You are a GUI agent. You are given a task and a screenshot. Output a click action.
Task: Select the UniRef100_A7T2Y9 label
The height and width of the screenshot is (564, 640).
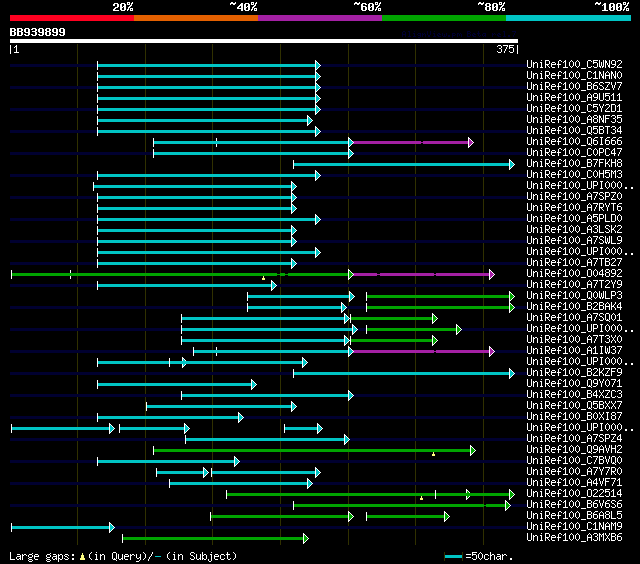(x=574, y=285)
